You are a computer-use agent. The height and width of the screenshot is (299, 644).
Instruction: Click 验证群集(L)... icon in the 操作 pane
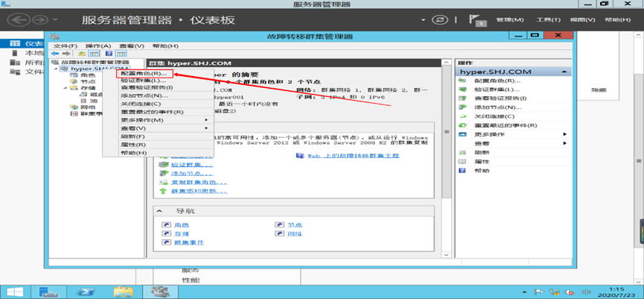462,89
